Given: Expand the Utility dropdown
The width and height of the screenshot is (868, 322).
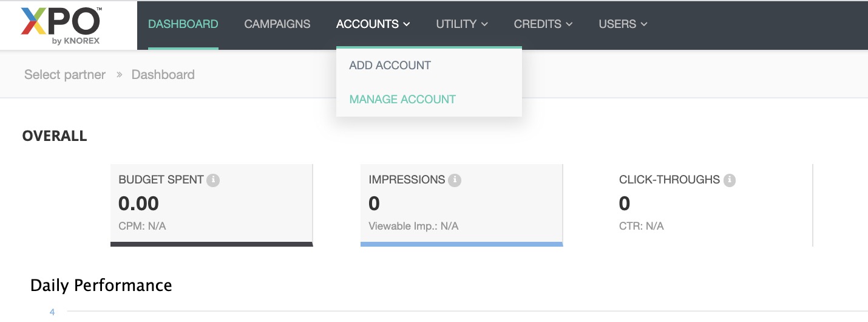Looking at the screenshot, I should pos(462,24).
